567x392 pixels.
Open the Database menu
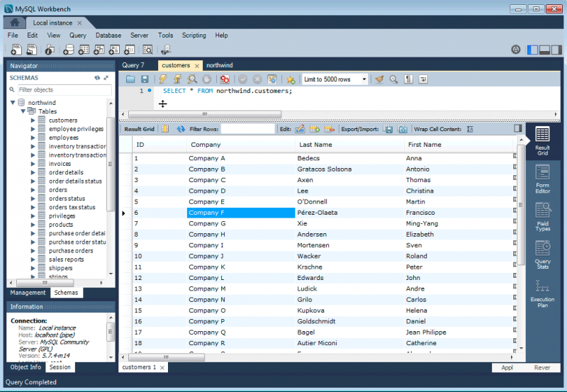tap(108, 35)
